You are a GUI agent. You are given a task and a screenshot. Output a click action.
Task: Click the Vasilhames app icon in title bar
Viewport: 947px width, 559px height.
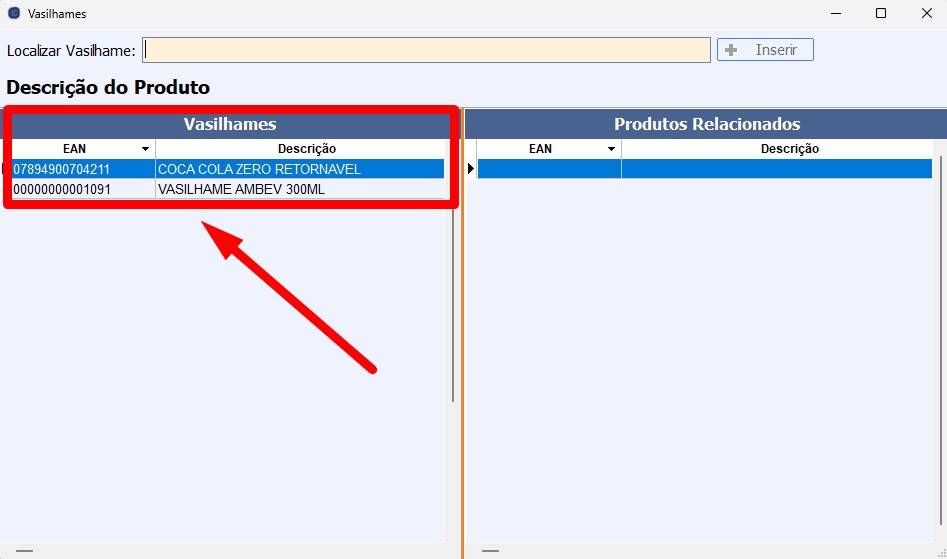(x=14, y=13)
